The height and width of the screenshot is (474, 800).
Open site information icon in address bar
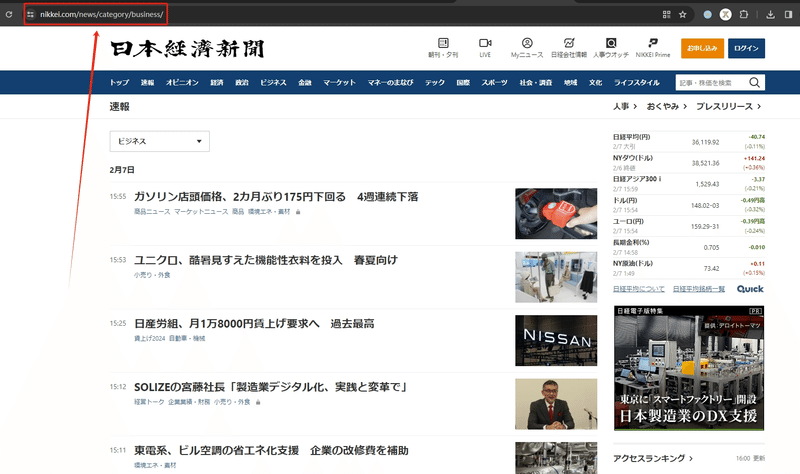tap(31, 14)
